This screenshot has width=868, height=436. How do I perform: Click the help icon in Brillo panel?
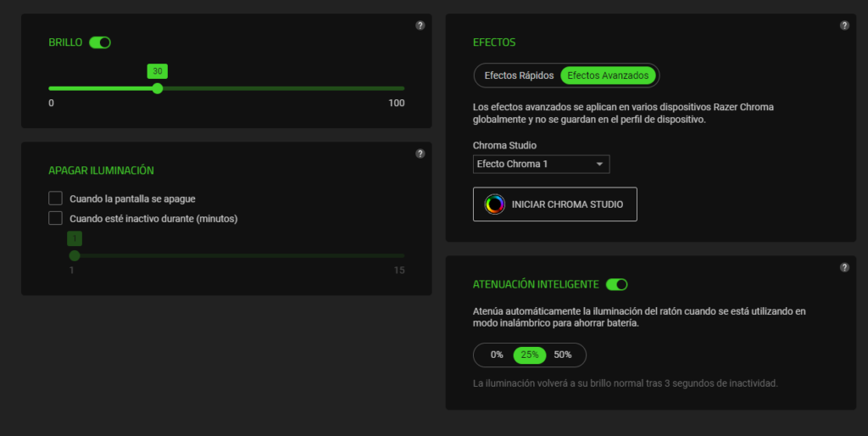420,25
